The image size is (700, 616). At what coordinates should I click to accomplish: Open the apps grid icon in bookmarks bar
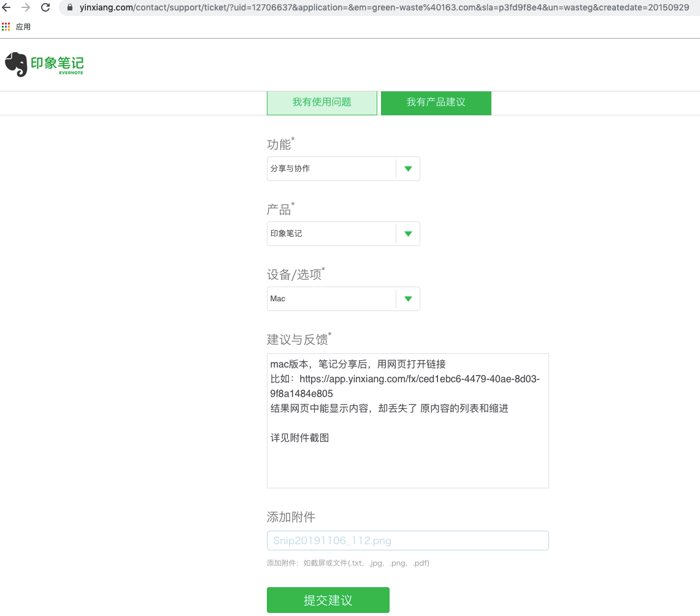pos(6,27)
